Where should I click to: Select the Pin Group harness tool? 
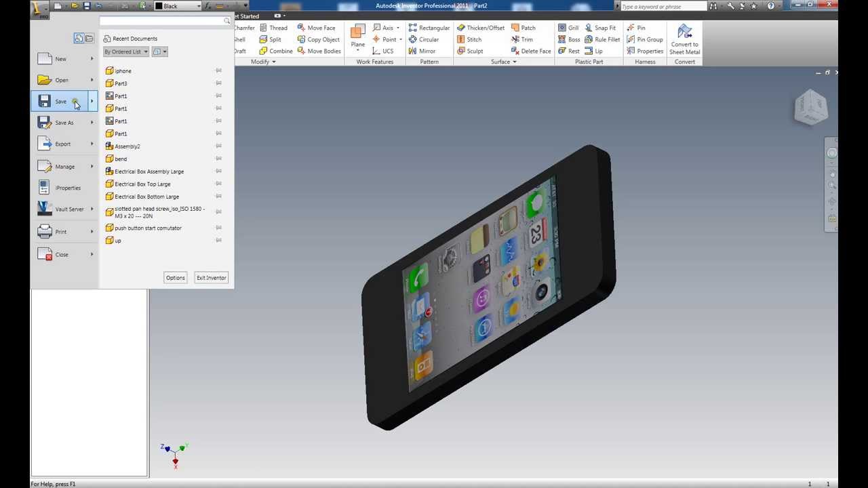pos(644,39)
